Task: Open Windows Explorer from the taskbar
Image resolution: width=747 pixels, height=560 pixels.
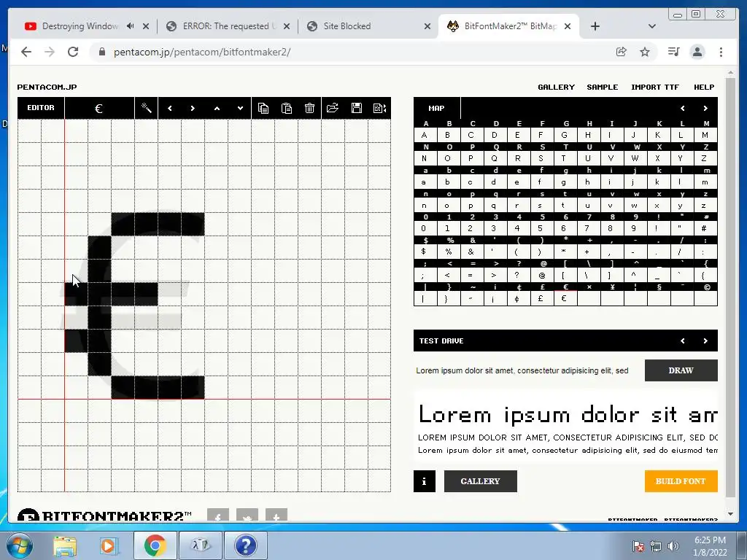Action: 64,545
